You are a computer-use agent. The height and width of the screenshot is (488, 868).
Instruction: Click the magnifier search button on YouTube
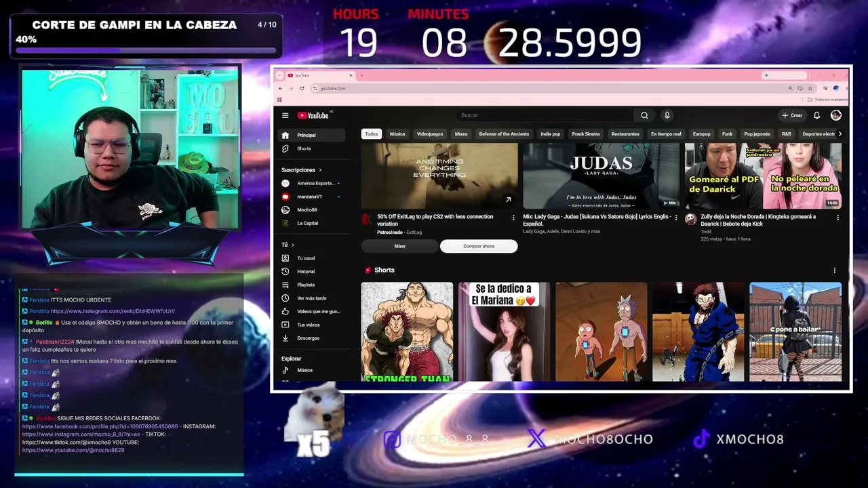[x=644, y=115]
